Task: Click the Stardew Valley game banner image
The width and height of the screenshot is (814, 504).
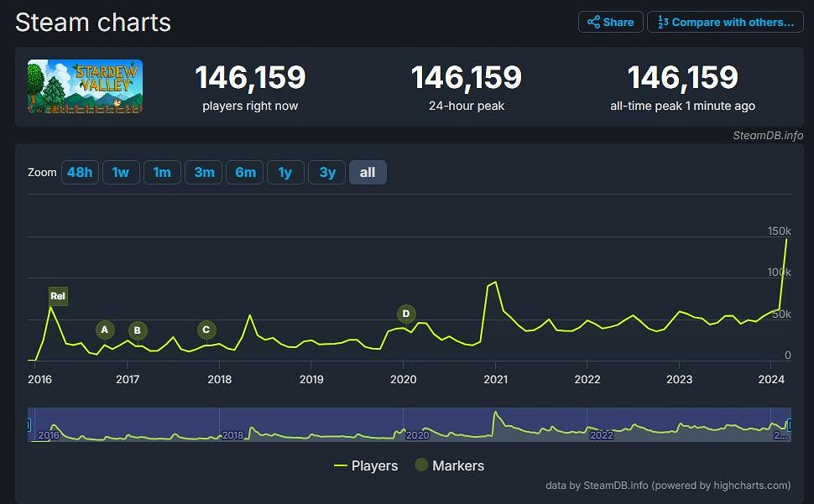Action: coord(85,86)
